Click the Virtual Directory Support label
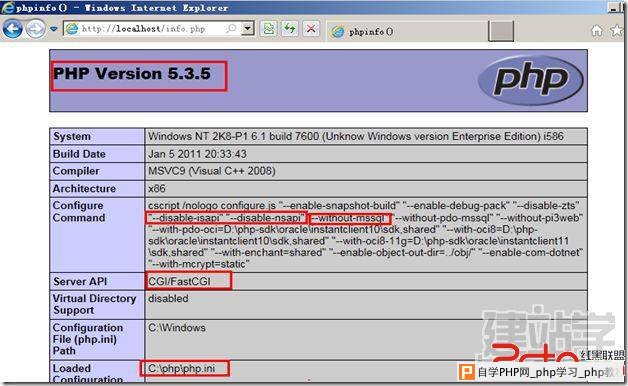 [95, 304]
